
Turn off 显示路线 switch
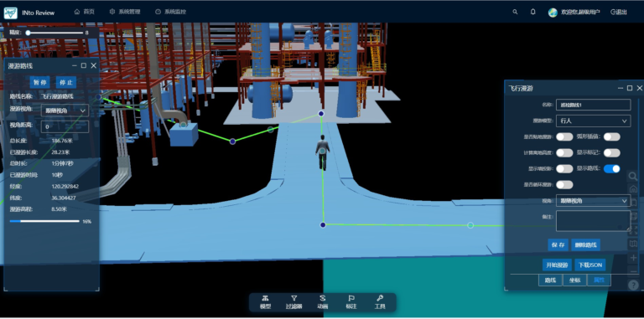pyautogui.click(x=611, y=168)
